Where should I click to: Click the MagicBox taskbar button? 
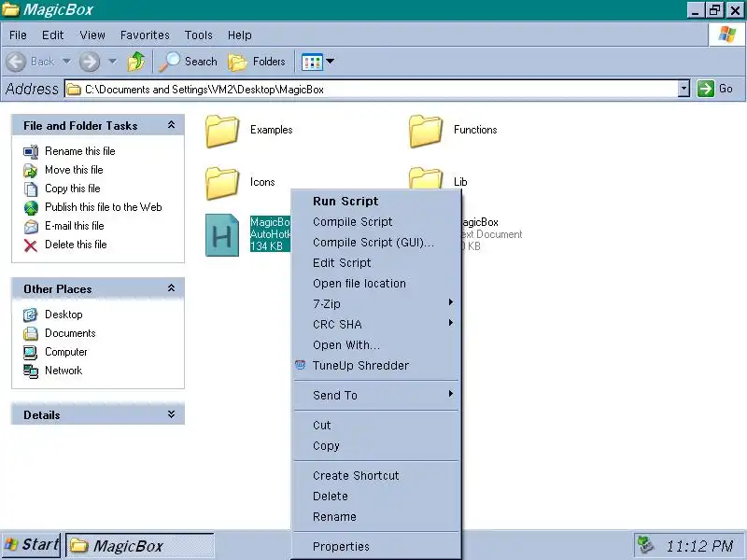[x=139, y=546]
